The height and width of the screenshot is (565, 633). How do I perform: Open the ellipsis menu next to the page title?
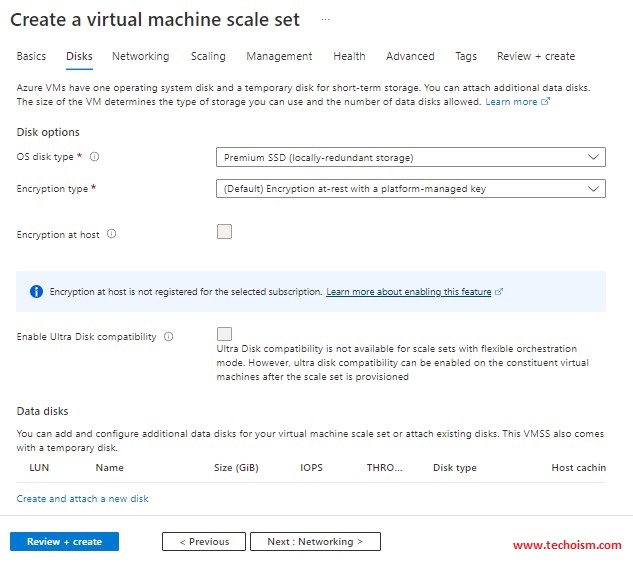tap(325, 19)
